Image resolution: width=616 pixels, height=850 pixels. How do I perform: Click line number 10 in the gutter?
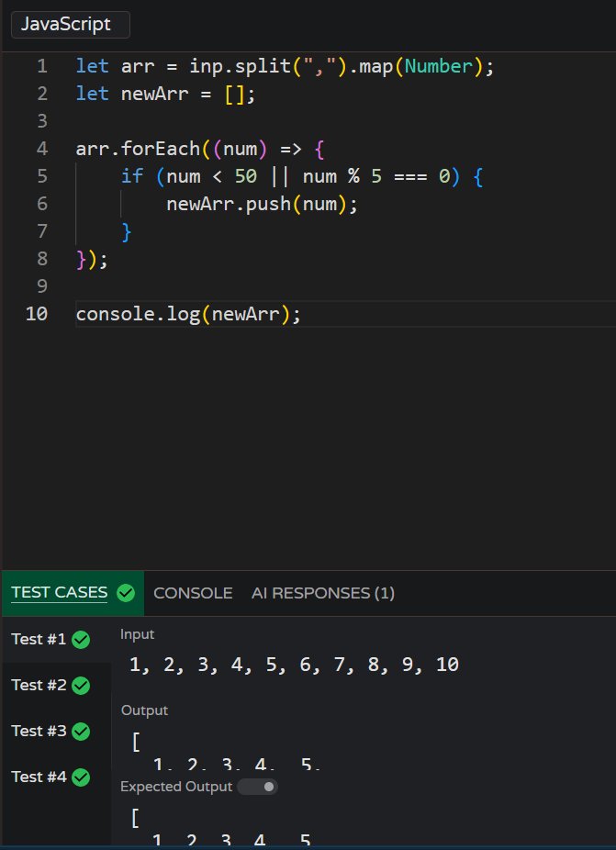37,314
